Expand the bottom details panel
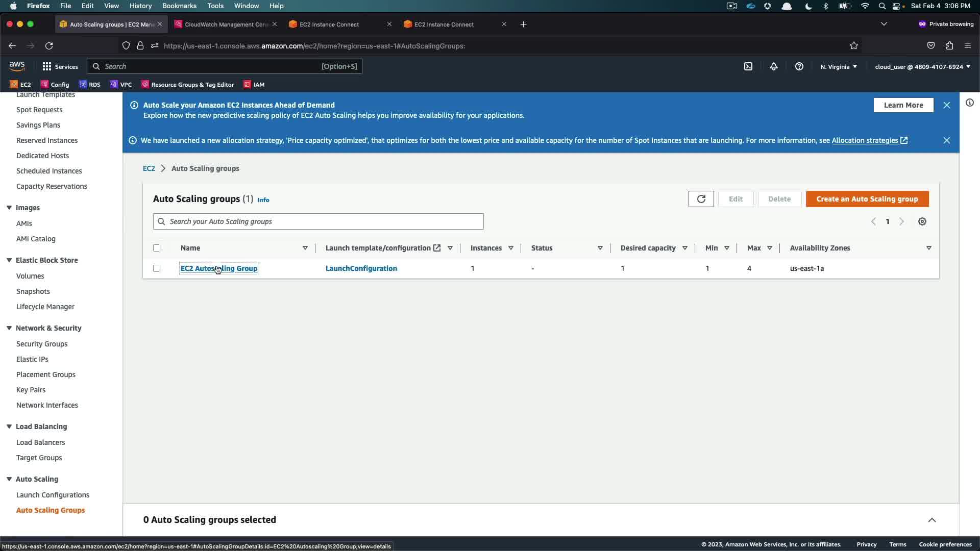Image resolution: width=980 pixels, height=551 pixels. (x=932, y=520)
